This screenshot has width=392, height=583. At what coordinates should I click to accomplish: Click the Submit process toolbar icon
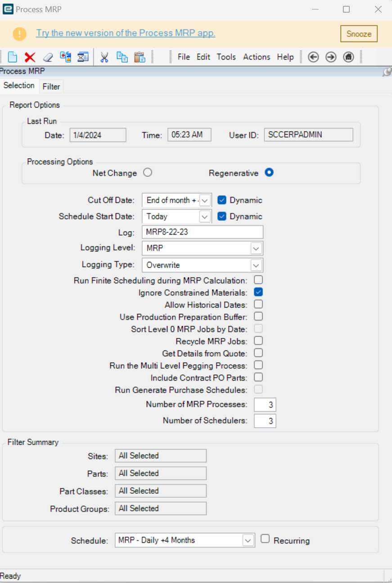66,57
